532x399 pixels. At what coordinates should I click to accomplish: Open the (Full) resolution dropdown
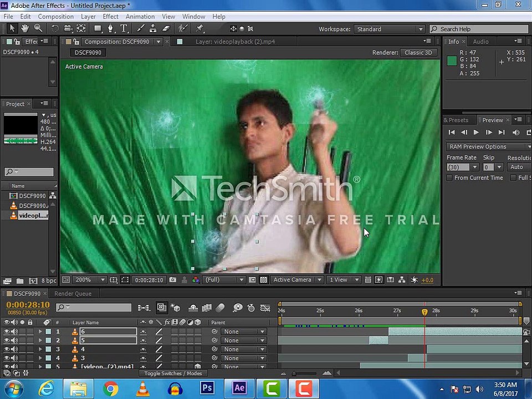[x=224, y=280]
